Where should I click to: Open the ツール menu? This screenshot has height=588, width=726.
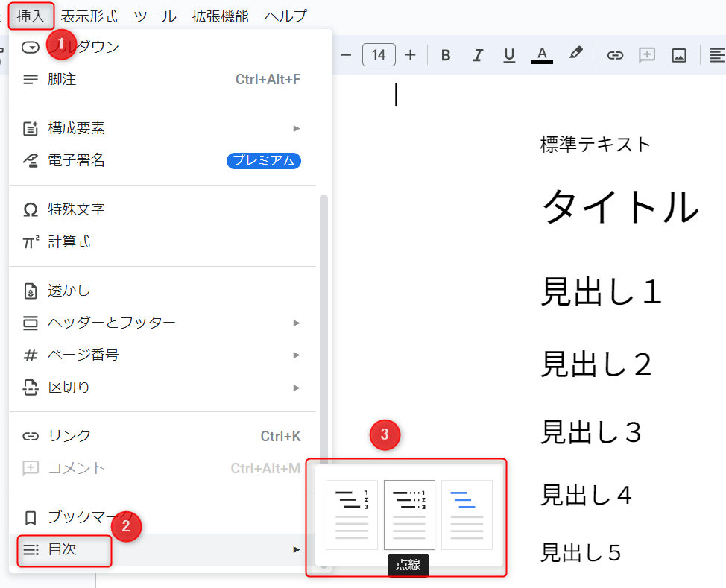(154, 15)
